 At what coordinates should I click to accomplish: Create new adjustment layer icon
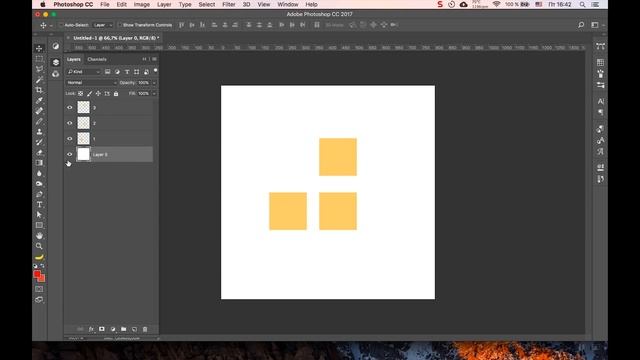pyautogui.click(x=113, y=329)
